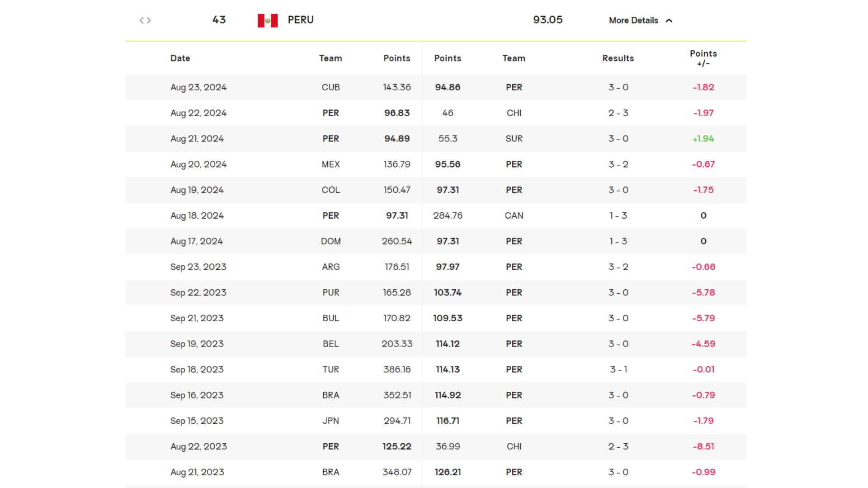Select the Sep 22, 2023 date cell
Image resolution: width=868 pixels, height=488 pixels.
pyautogui.click(x=198, y=293)
